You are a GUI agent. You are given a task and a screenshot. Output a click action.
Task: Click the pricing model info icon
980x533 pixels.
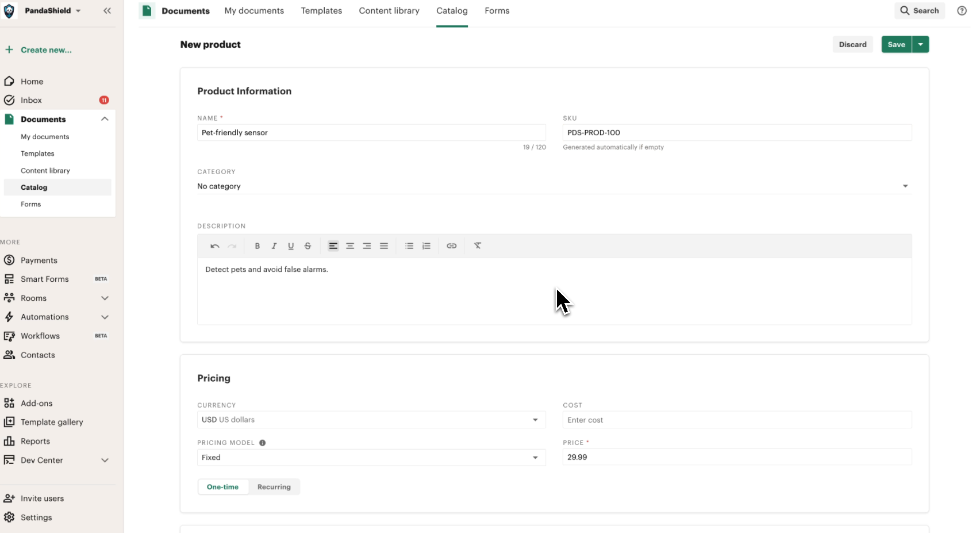pyautogui.click(x=263, y=443)
